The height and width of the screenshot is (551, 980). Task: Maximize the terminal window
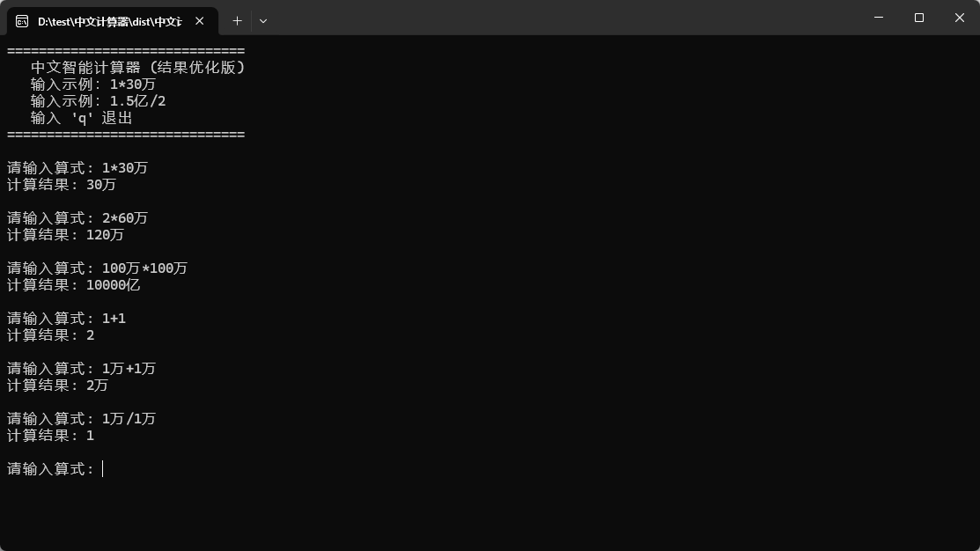click(x=918, y=18)
